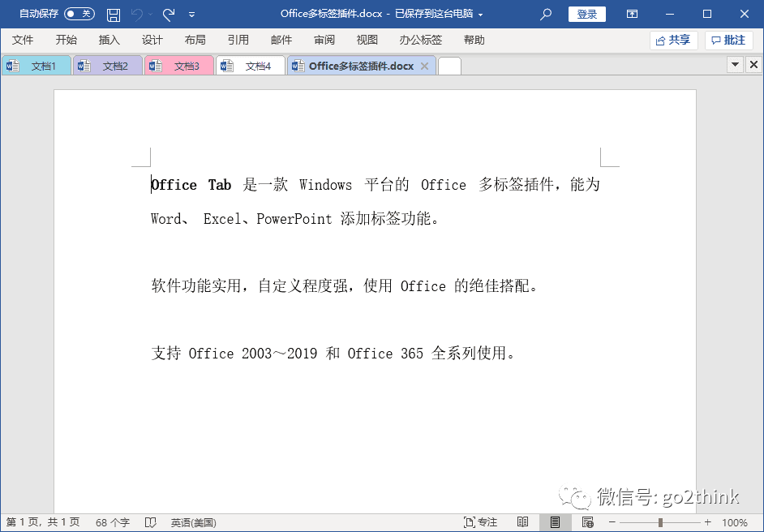Switch to the 插入 ribbon tab
The height and width of the screenshot is (532, 764).
pos(109,40)
